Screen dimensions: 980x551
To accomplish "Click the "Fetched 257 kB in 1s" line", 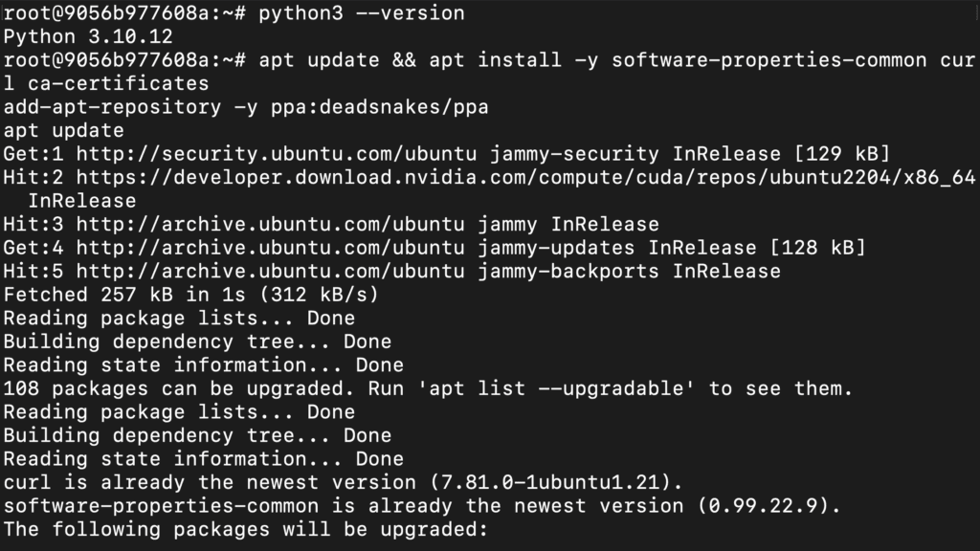I will click(x=191, y=295).
